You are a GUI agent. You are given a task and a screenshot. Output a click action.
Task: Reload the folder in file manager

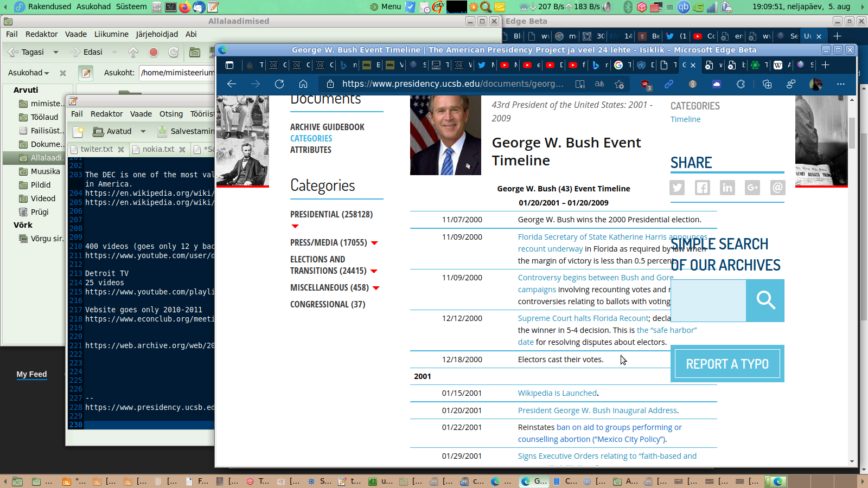[174, 52]
